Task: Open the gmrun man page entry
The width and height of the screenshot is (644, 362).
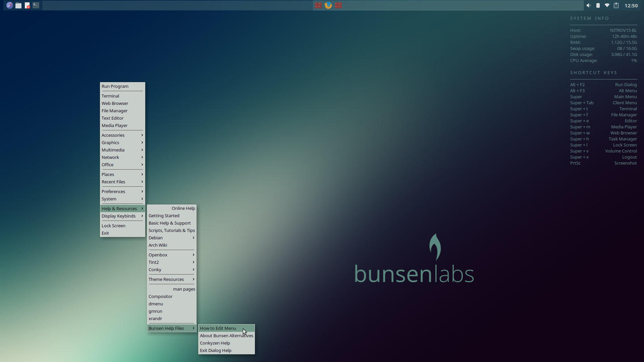Action: (172, 311)
